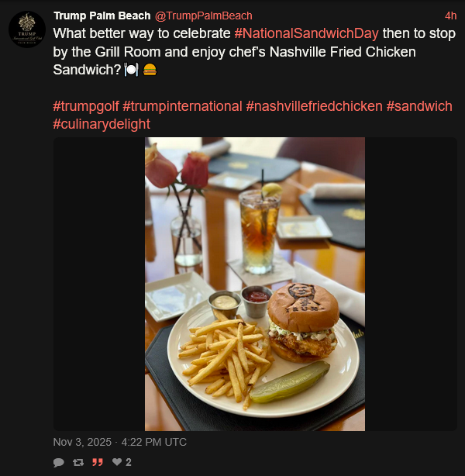This screenshot has width=465, height=476.
Task: Like the tweet with the heart icon
Action: pos(117,462)
